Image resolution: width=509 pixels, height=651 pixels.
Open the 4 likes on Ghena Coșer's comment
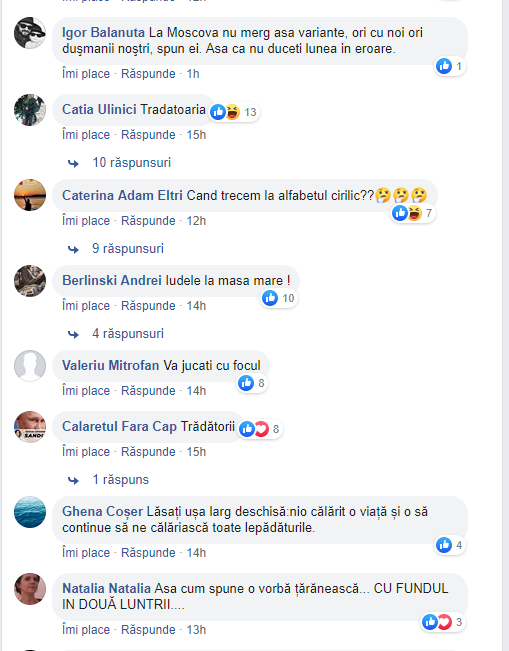pos(450,545)
